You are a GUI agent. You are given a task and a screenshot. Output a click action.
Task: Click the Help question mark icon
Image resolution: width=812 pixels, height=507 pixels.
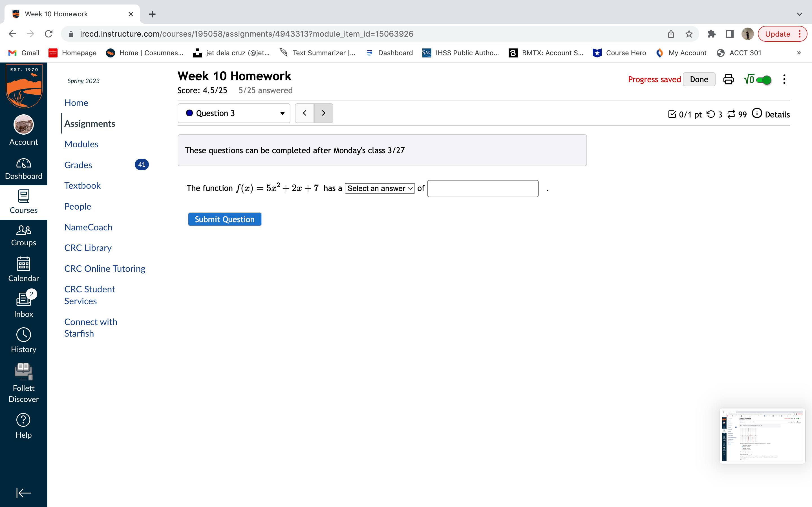click(x=23, y=420)
